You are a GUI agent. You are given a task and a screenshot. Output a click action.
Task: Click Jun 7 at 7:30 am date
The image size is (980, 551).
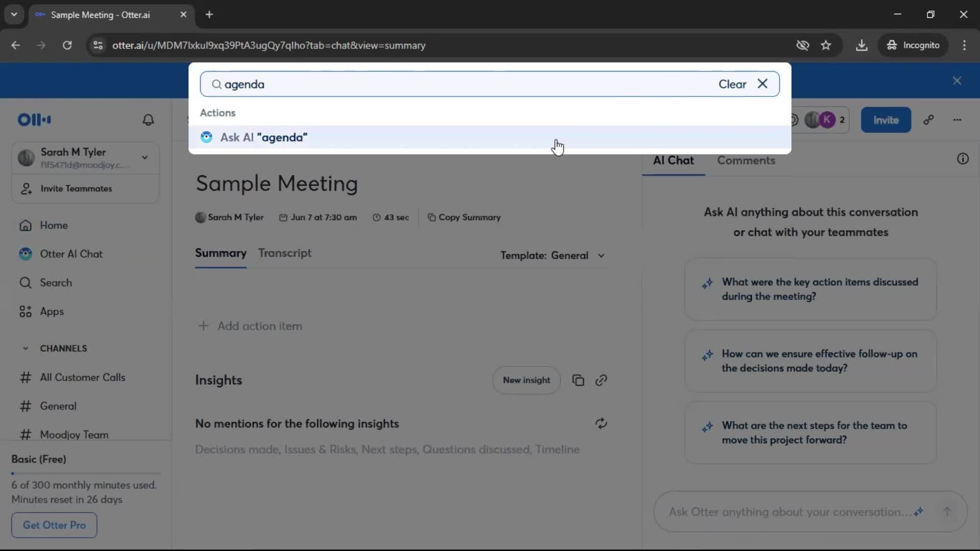click(x=318, y=217)
